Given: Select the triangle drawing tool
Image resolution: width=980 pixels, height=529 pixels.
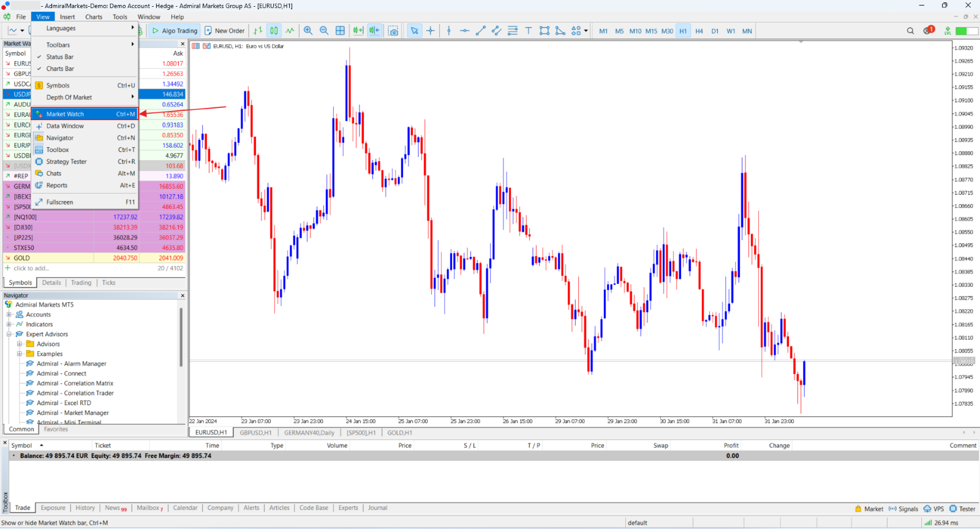Looking at the screenshot, I should click(560, 31).
